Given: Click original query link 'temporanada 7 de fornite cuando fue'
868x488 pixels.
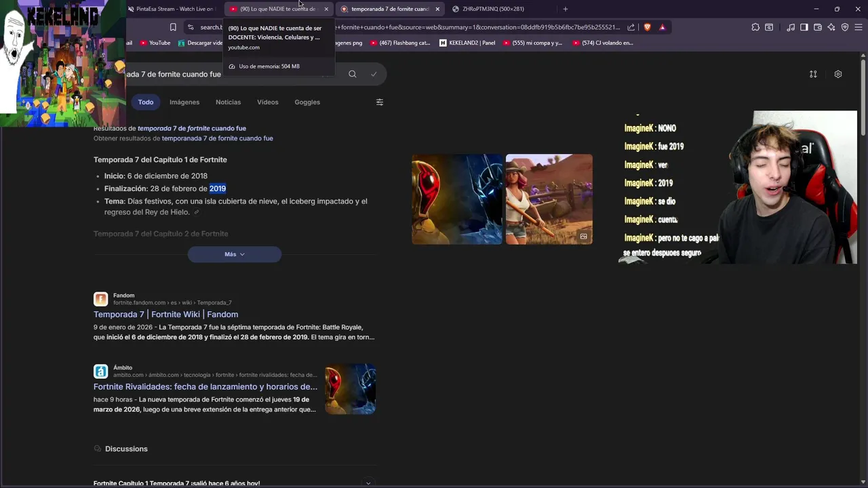Looking at the screenshot, I should point(217,138).
